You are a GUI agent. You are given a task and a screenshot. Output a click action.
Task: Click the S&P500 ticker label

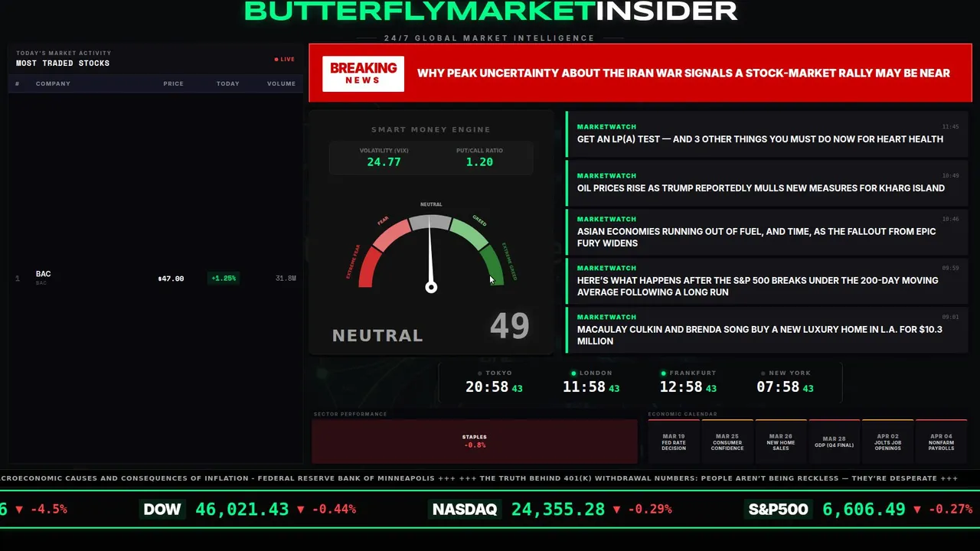tap(778, 510)
